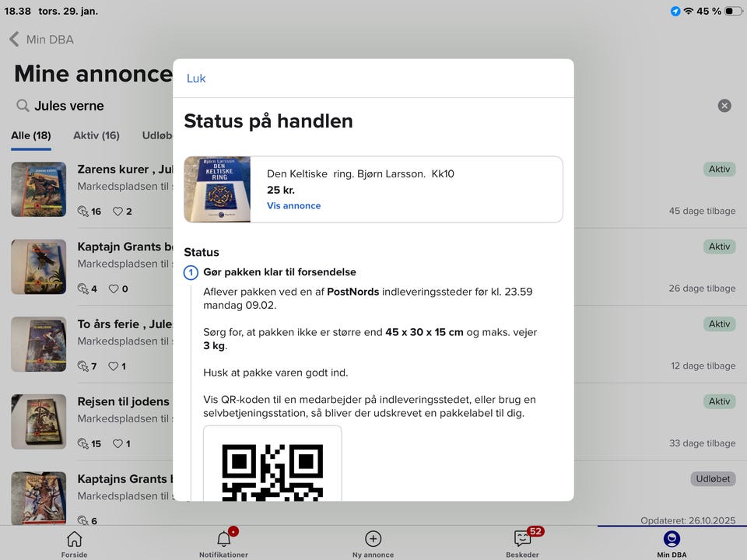Click the views icon showing 6
This screenshot has width=747, height=560.
point(83,520)
